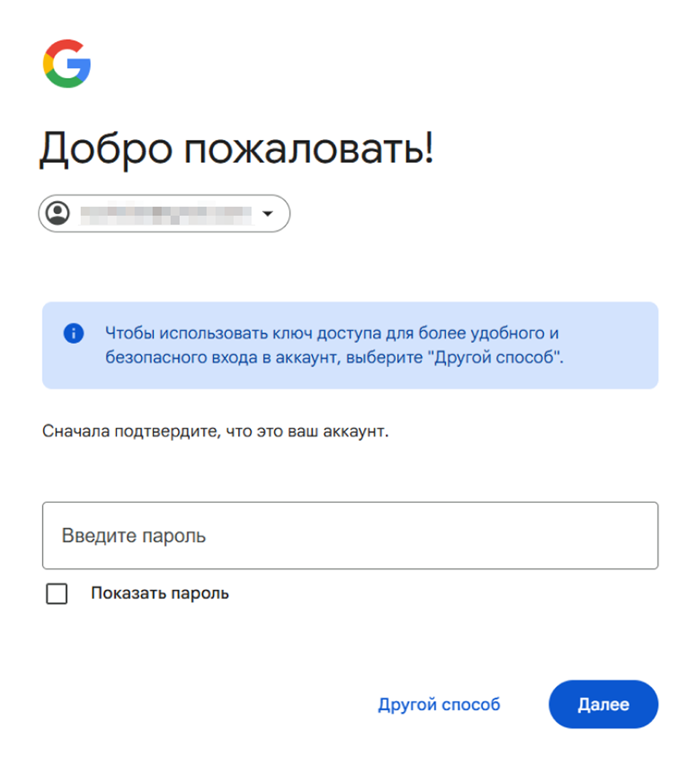
Task: Click the blurred email address text
Action: [166, 214]
